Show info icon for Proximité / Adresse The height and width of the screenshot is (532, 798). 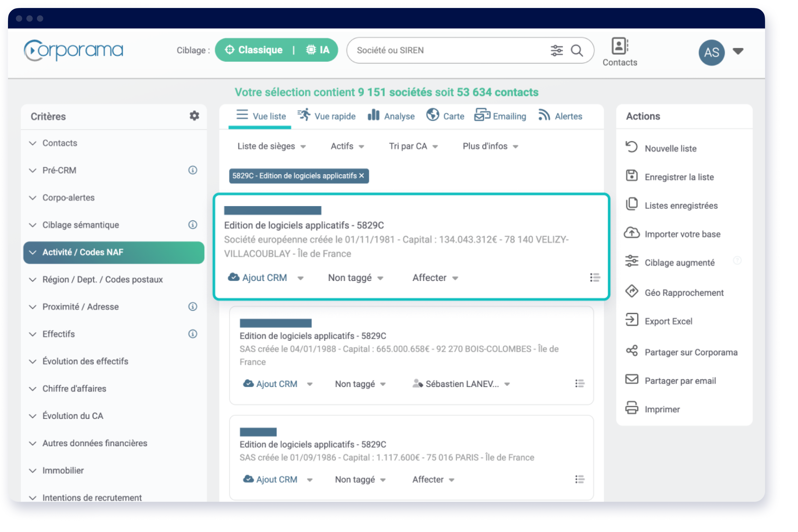coord(193,306)
